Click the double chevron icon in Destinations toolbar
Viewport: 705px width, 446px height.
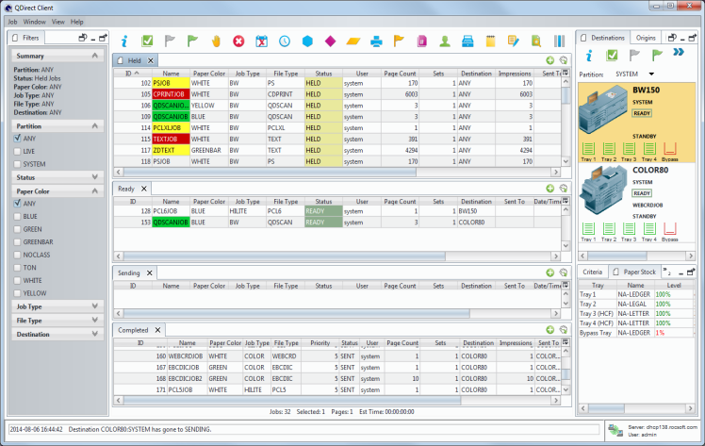point(678,53)
